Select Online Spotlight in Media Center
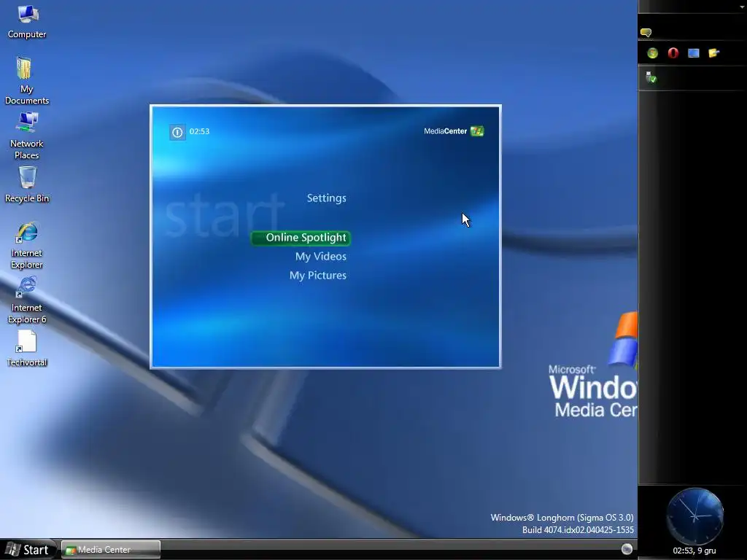This screenshot has height=560, width=747. pyautogui.click(x=301, y=238)
